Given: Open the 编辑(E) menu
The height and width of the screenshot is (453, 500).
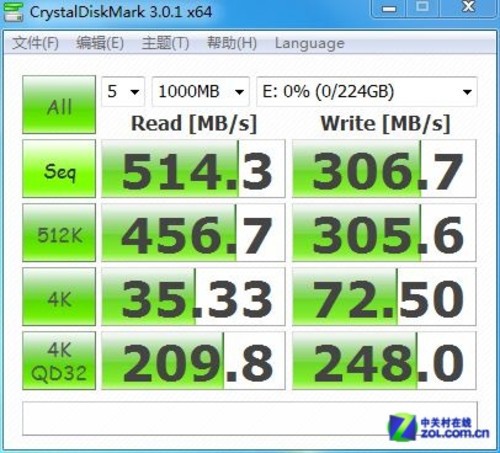Looking at the screenshot, I should point(100,43).
